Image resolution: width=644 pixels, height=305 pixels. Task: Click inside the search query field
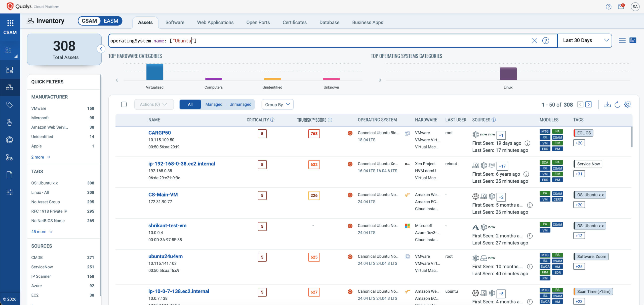(x=327, y=41)
